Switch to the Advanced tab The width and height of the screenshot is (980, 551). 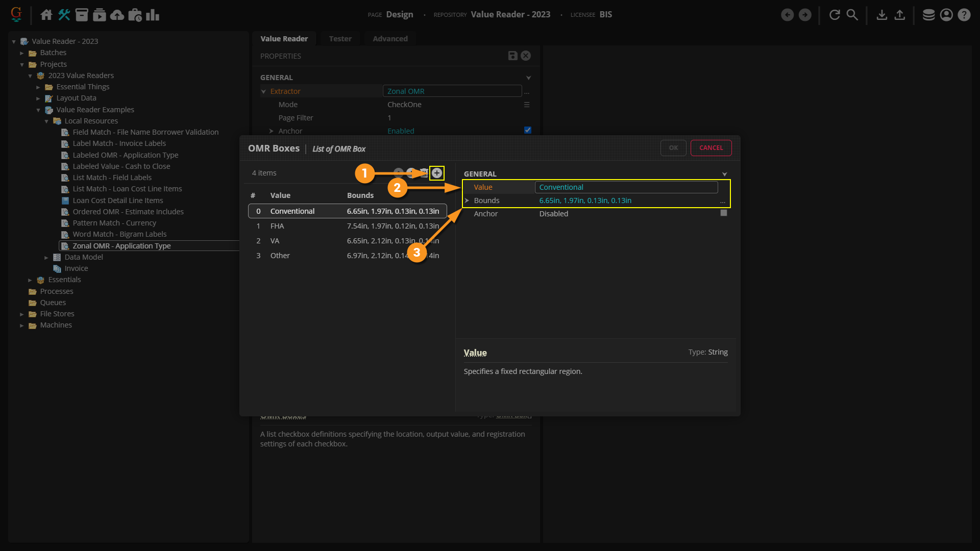(x=390, y=39)
